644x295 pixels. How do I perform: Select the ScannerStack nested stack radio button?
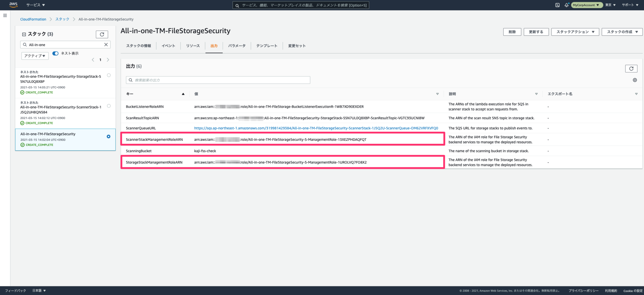(x=108, y=106)
